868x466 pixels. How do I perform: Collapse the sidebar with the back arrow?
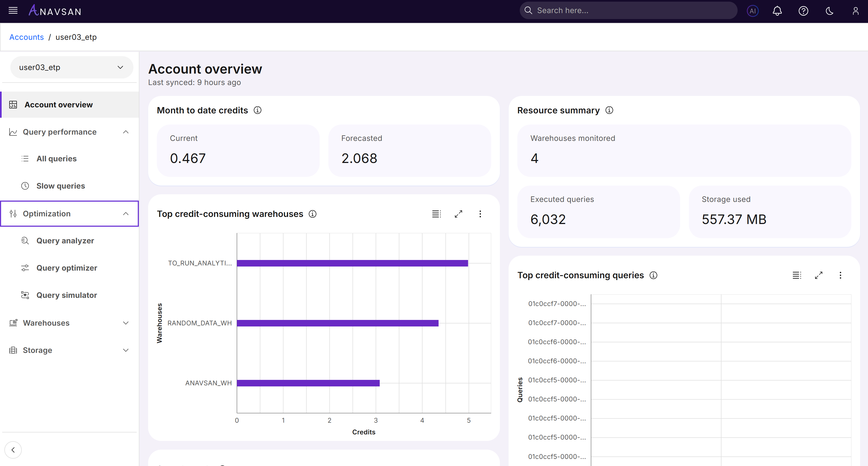click(13, 449)
